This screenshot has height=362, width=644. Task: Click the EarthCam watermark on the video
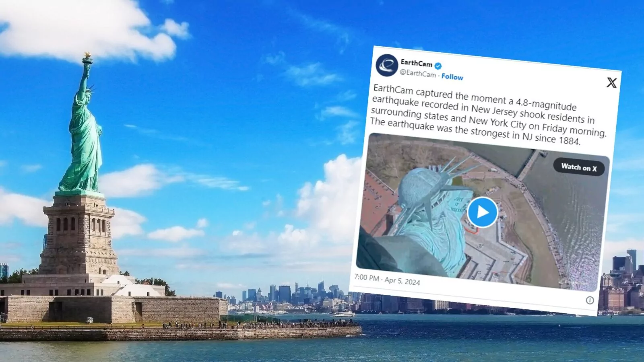tap(573, 284)
